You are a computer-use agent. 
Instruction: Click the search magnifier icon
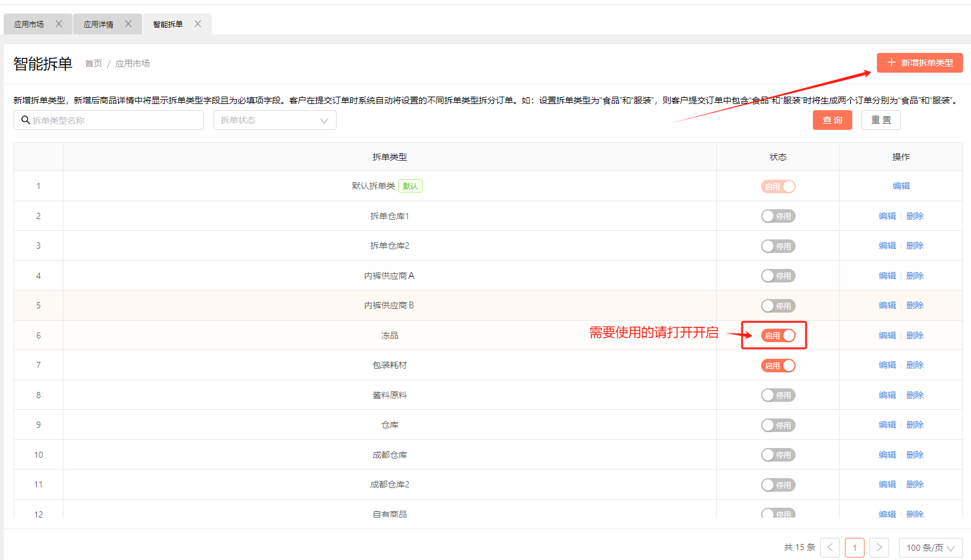point(25,120)
